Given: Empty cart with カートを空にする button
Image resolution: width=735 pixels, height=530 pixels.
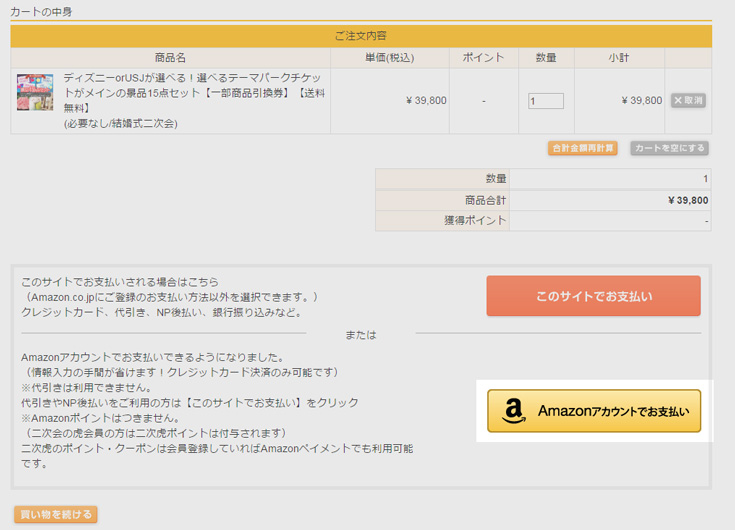Looking at the screenshot, I should pyautogui.click(x=669, y=148).
